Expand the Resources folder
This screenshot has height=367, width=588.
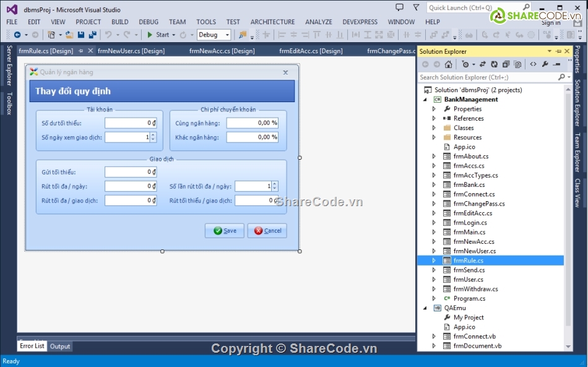pos(435,137)
